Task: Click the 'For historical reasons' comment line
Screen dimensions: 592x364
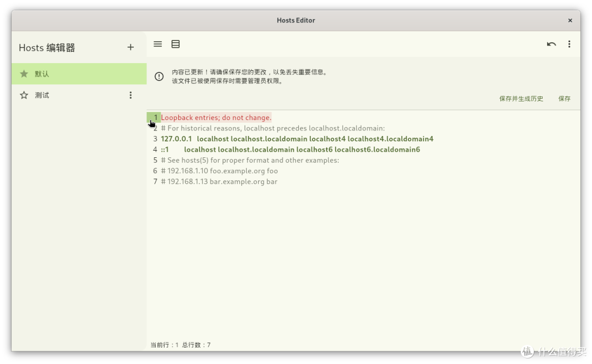Action: [273, 128]
